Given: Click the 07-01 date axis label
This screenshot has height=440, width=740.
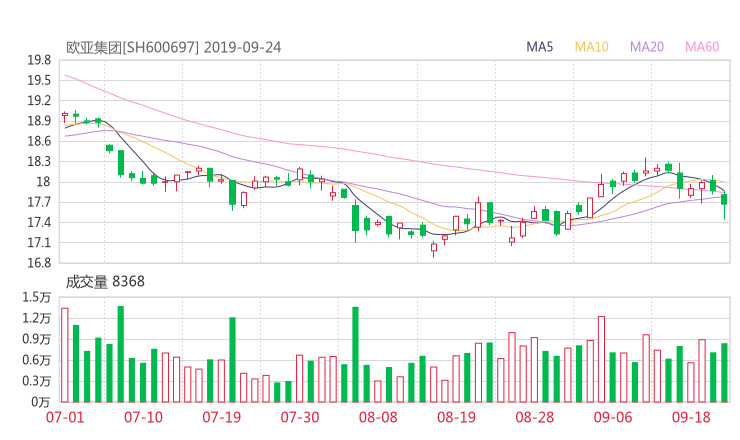Looking at the screenshot, I should click(x=65, y=417).
